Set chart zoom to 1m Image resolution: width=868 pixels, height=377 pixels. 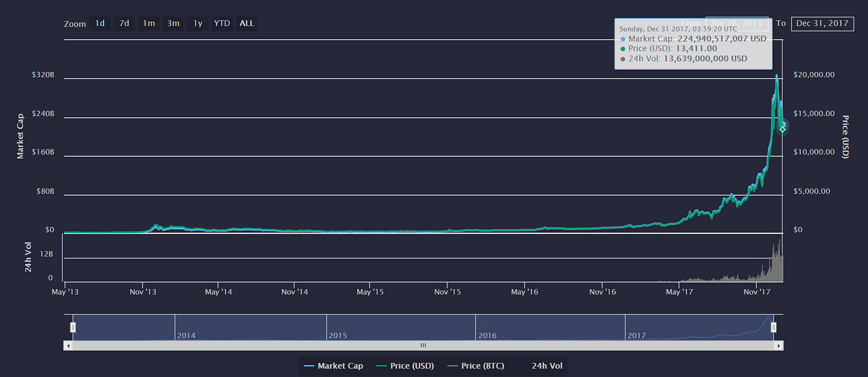pos(149,24)
